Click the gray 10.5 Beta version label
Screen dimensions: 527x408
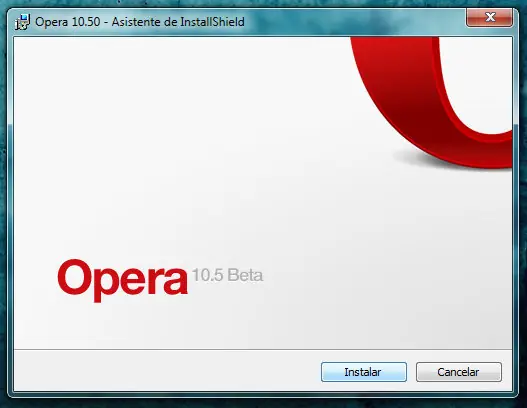pyautogui.click(x=227, y=275)
